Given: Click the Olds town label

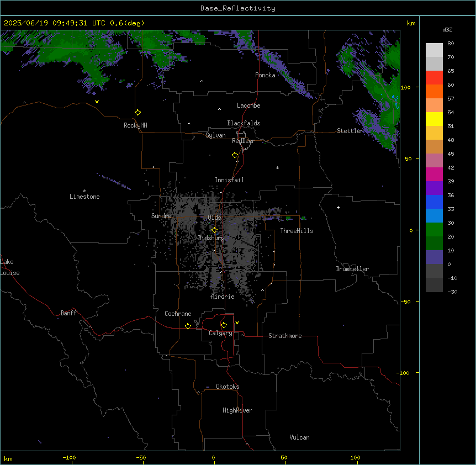Looking at the screenshot, I should pyautogui.click(x=214, y=218).
